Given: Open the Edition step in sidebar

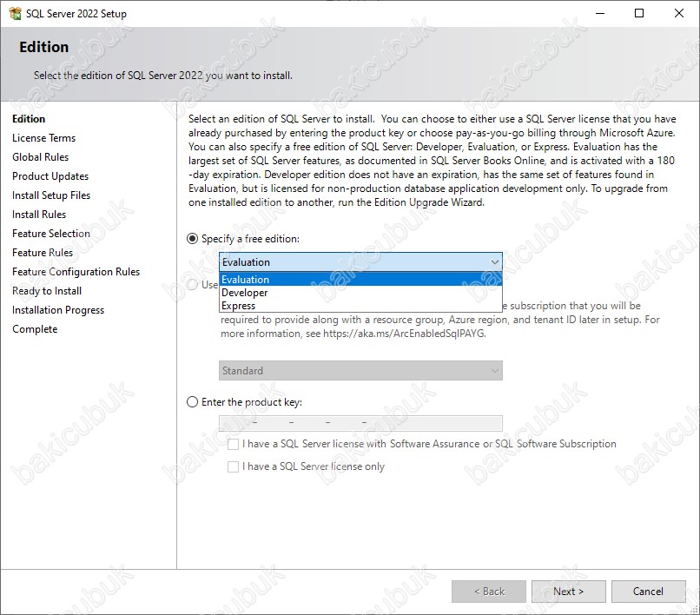Looking at the screenshot, I should click(x=29, y=119).
